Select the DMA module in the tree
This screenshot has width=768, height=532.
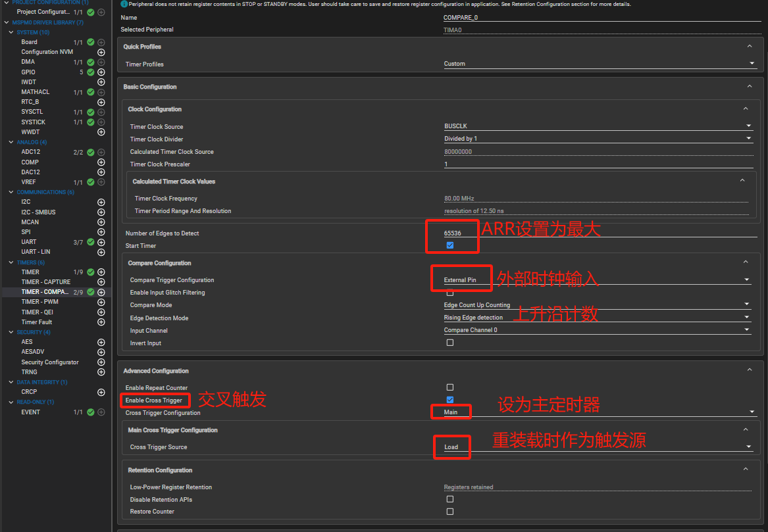28,62
